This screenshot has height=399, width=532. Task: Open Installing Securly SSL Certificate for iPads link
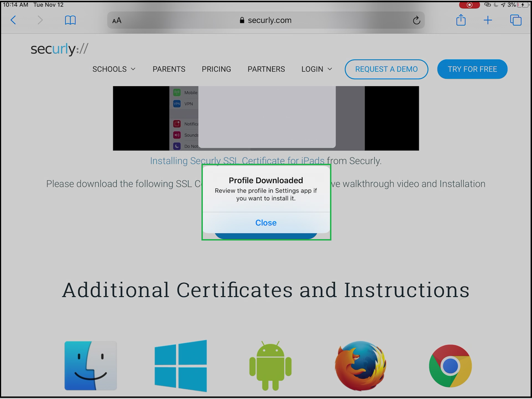[x=237, y=161]
